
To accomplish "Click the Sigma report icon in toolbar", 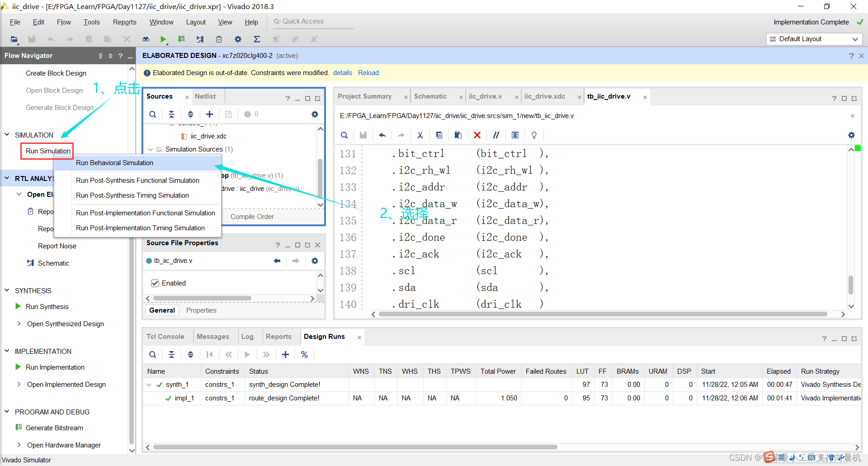I will pos(257,39).
